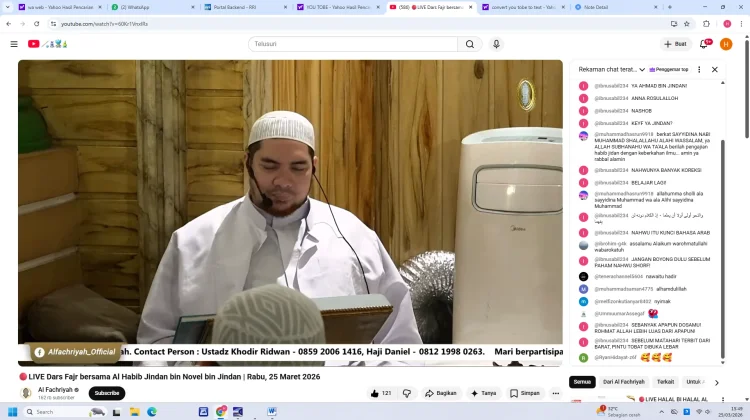Open the YouTube guide hamburger menu
This screenshot has width=750, height=420.
(x=14, y=44)
